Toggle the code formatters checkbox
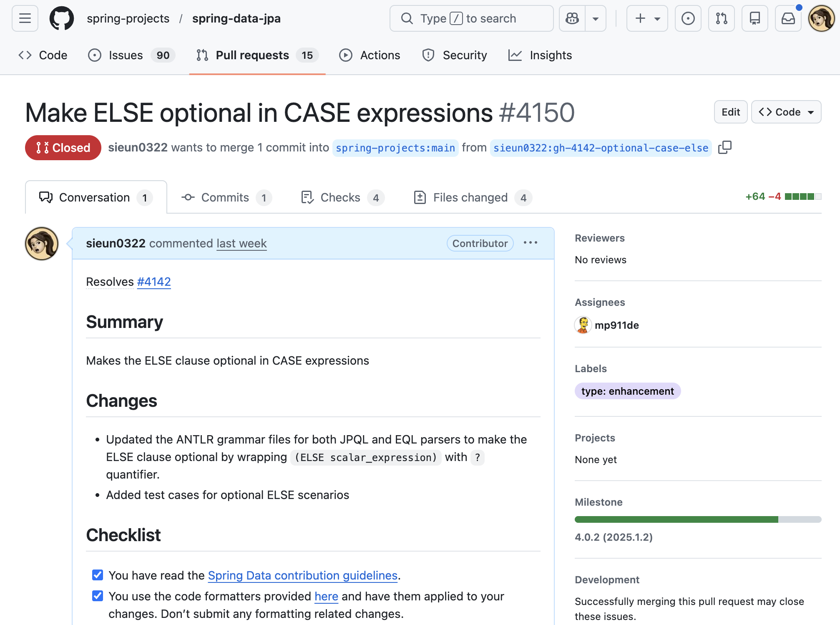 [98, 596]
